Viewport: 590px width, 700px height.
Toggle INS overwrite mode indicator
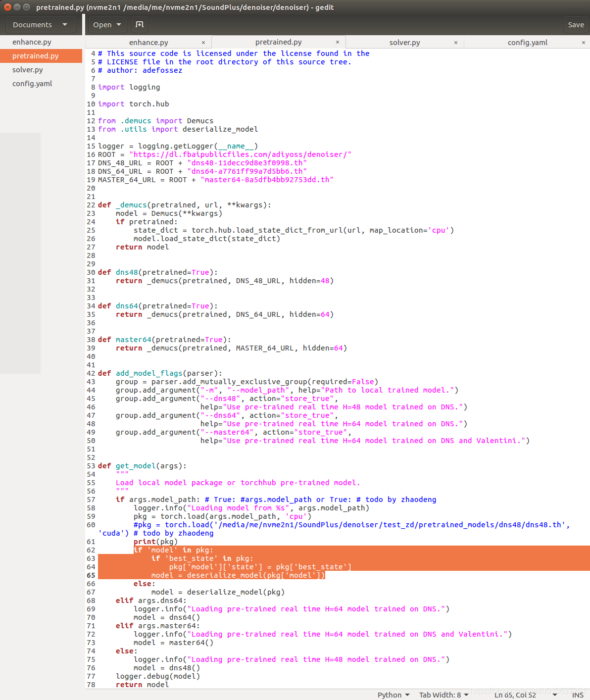pyautogui.click(x=578, y=695)
